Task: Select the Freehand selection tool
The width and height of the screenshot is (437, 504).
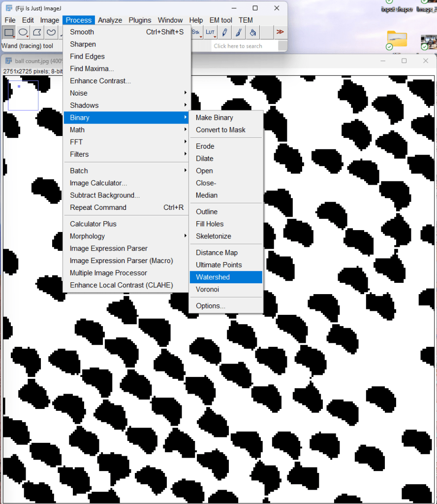Action: pyautogui.click(x=51, y=33)
